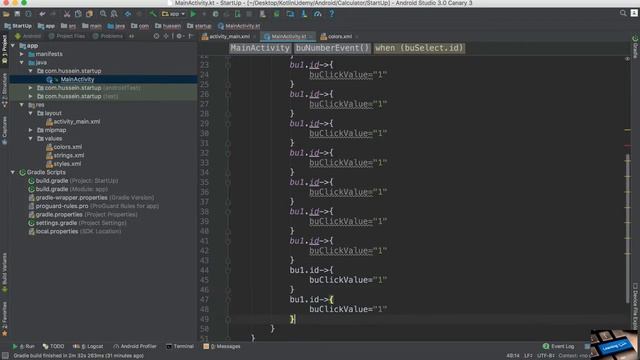Click UTF-8 encoding in status bar
The image size is (640, 360).
point(545,356)
